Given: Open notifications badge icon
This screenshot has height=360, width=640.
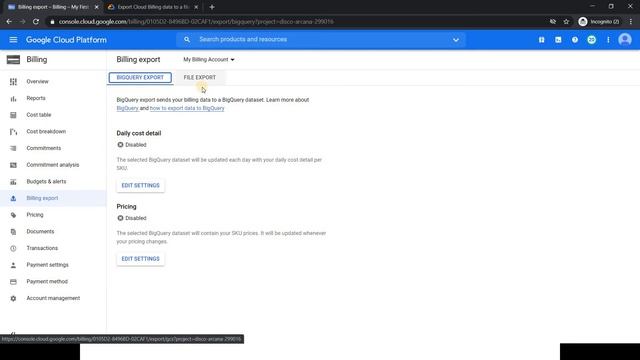Looking at the screenshot, I should click(591, 40).
